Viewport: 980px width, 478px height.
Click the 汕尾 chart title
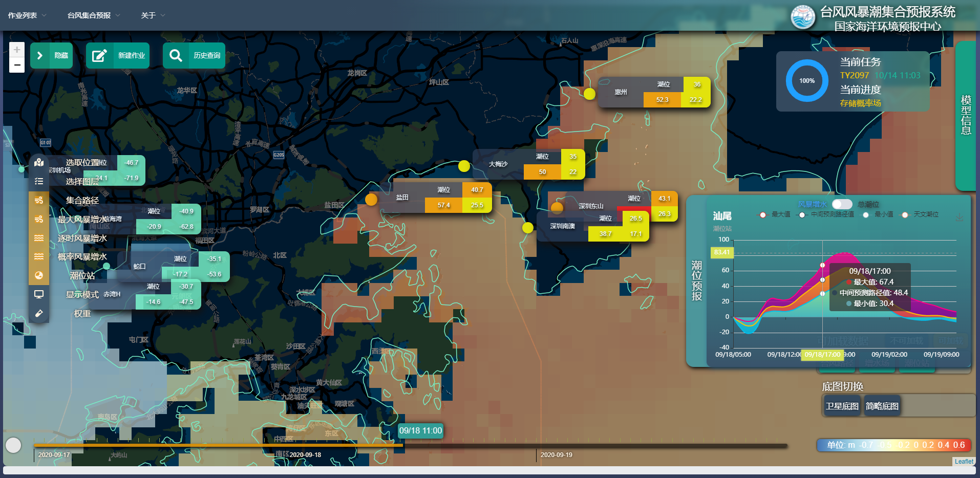click(x=722, y=216)
